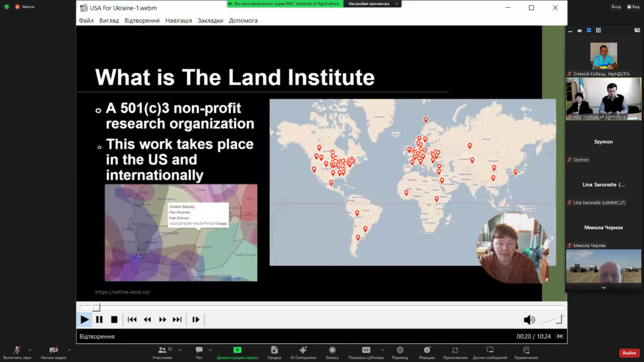Select the Микола Черняк participant tile
This screenshot has height=362, width=644.
pos(603,227)
